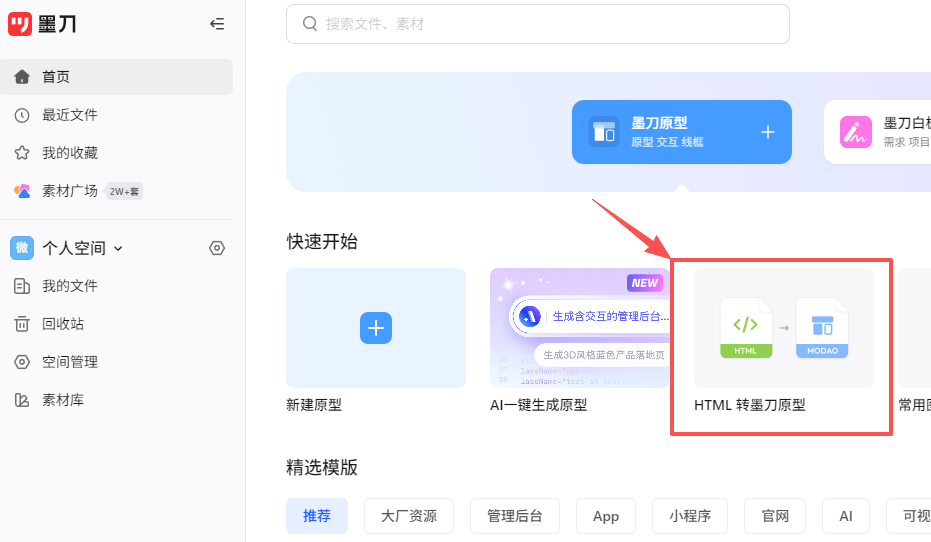Select the App template tab

[x=606, y=516]
